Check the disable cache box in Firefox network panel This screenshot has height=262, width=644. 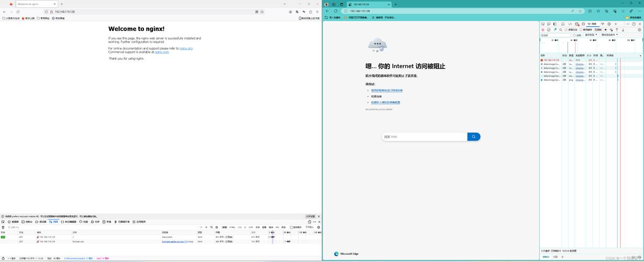pyautogui.click(x=292, y=227)
